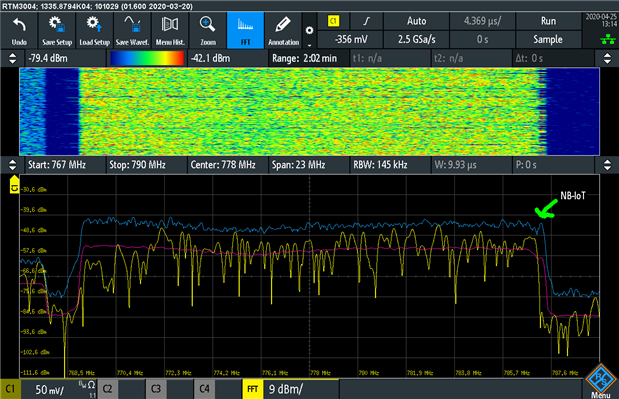Activate the Zoom magnifier tool
The image size is (619, 399).
(208, 30)
